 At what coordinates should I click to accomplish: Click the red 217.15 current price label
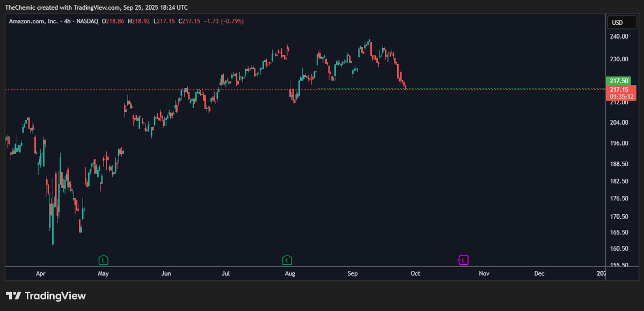[619, 89]
